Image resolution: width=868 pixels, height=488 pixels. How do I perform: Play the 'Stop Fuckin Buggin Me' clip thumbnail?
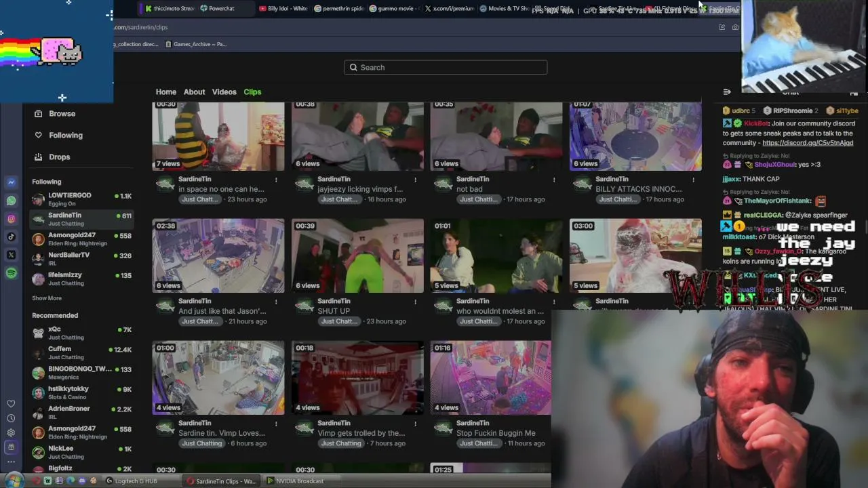491,378
